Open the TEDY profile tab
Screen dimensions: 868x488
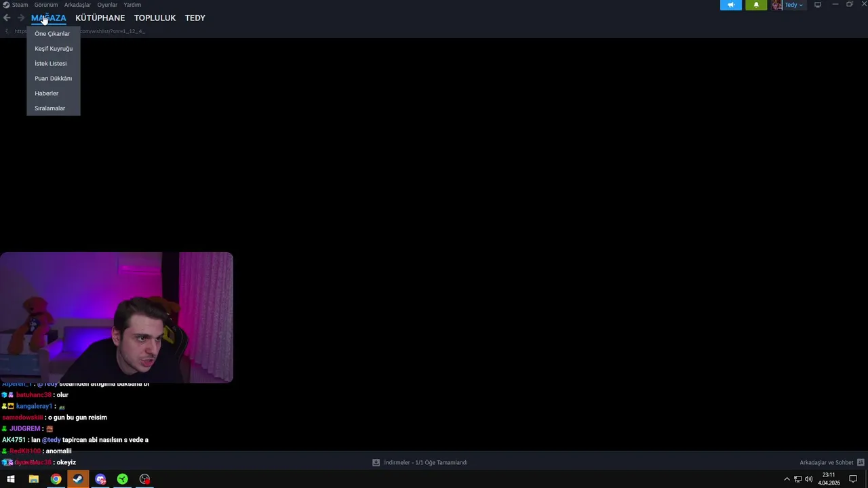click(x=195, y=18)
